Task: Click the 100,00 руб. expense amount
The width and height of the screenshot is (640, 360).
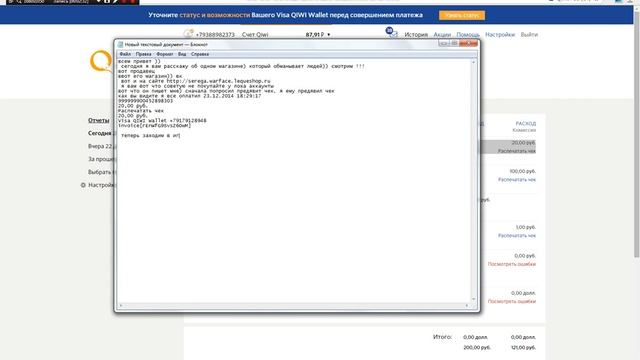Action: point(522,171)
